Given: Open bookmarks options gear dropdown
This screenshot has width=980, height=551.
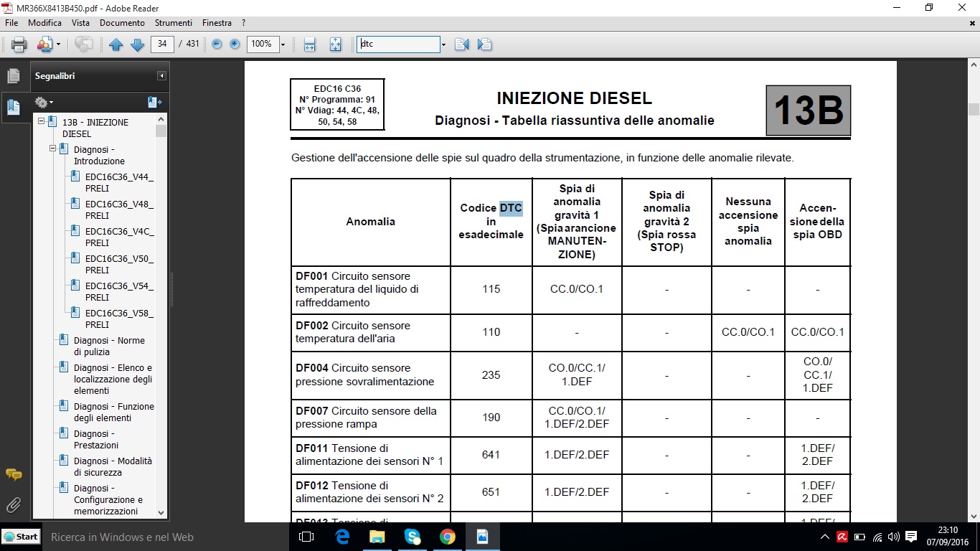Looking at the screenshot, I should coord(44,103).
